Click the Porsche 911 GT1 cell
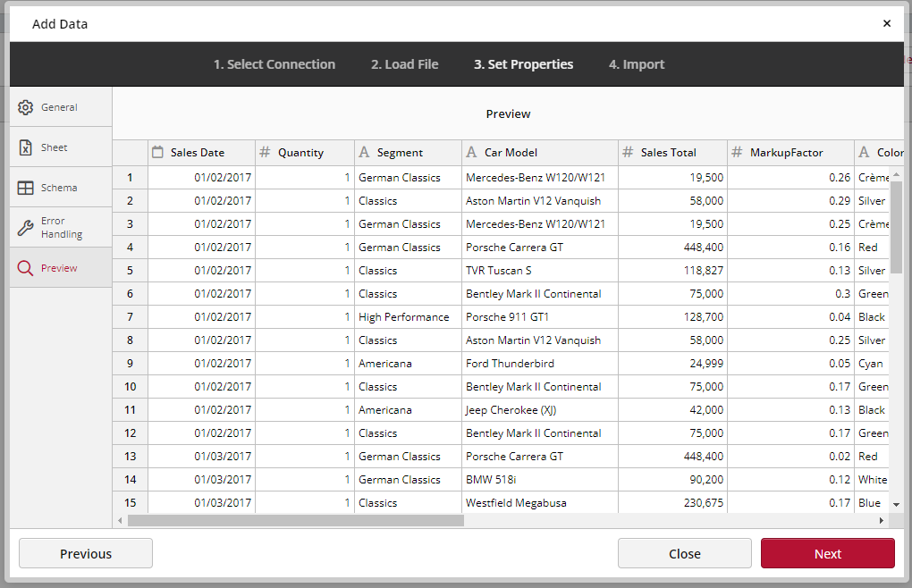The width and height of the screenshot is (912, 588). pyautogui.click(x=540, y=316)
